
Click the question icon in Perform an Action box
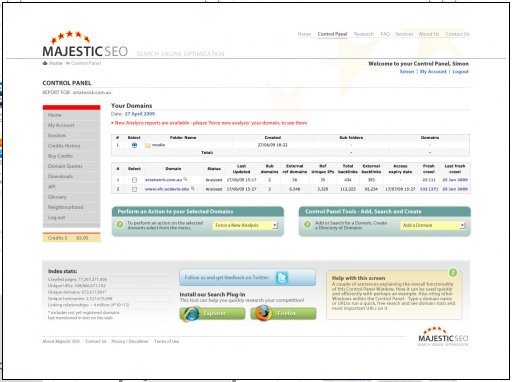tap(120, 225)
